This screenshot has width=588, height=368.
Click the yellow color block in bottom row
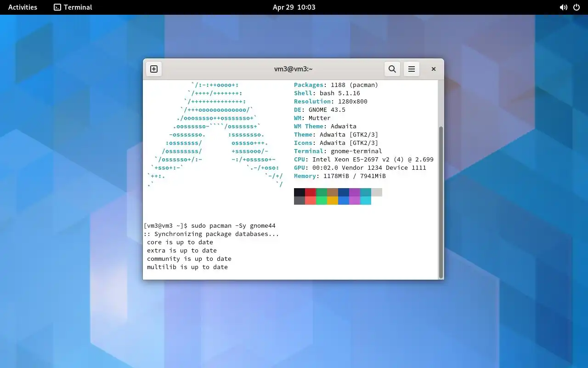point(333,201)
